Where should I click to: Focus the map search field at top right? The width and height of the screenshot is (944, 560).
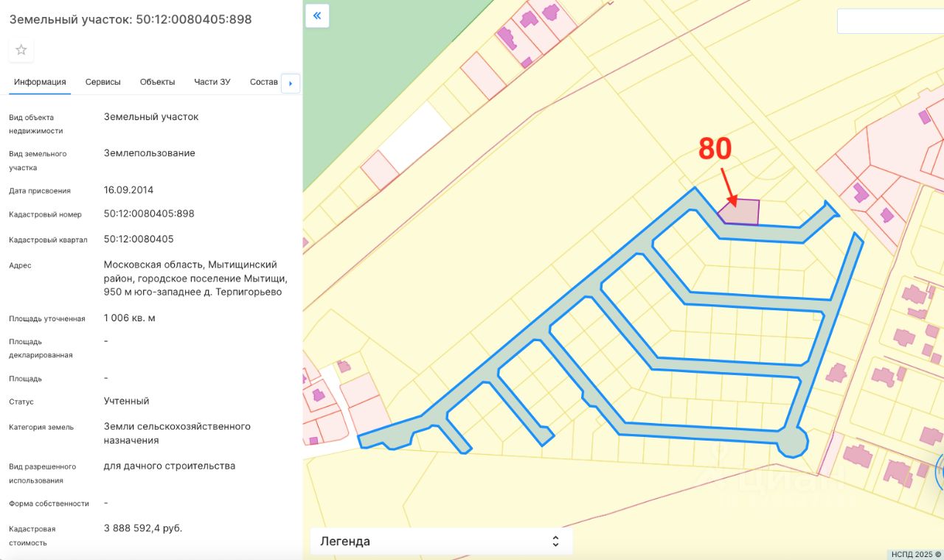tap(890, 21)
